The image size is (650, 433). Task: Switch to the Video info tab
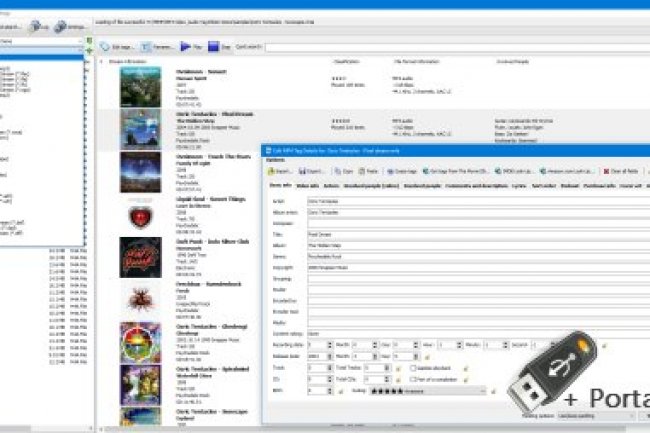pos(308,186)
